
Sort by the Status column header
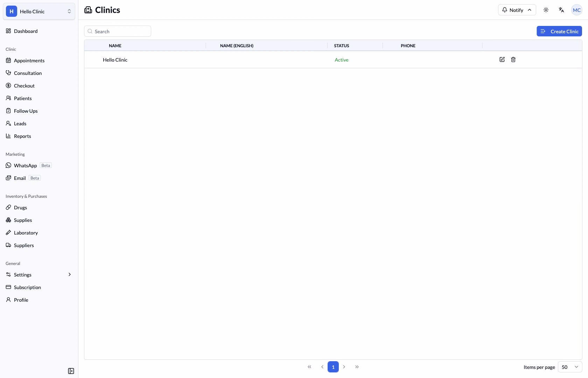[x=342, y=45]
